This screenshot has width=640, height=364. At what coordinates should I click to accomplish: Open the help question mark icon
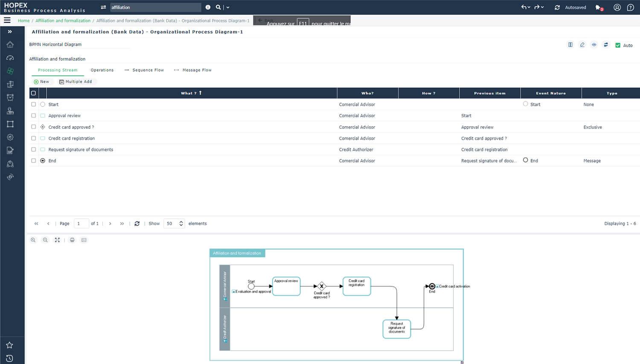point(631,7)
